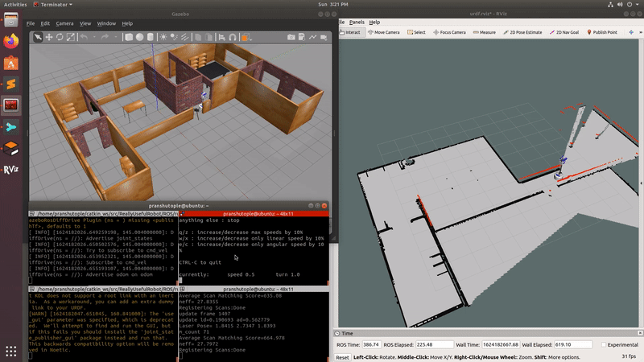Select the Interact tool in RViz

click(x=352, y=32)
